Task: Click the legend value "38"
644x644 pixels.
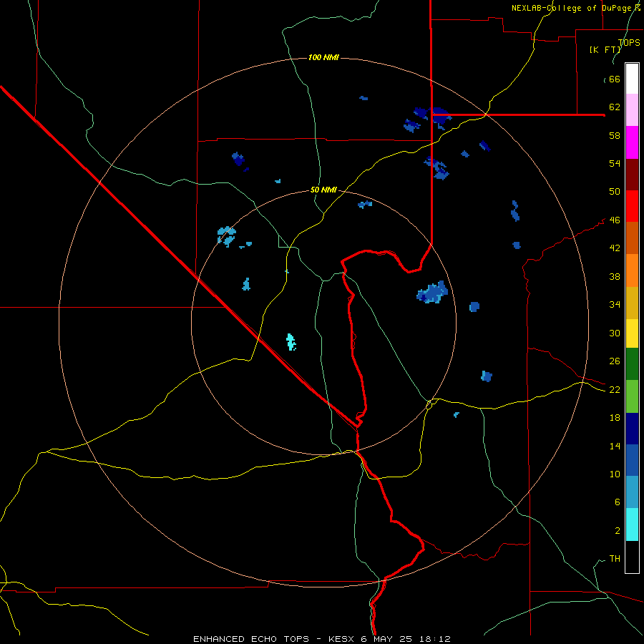Action: (615, 276)
